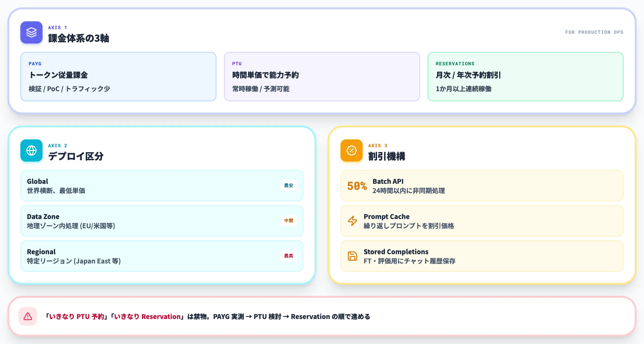This screenshot has width=644, height=344.
Task: Click the AXIS 3 label
Action: [378, 146]
